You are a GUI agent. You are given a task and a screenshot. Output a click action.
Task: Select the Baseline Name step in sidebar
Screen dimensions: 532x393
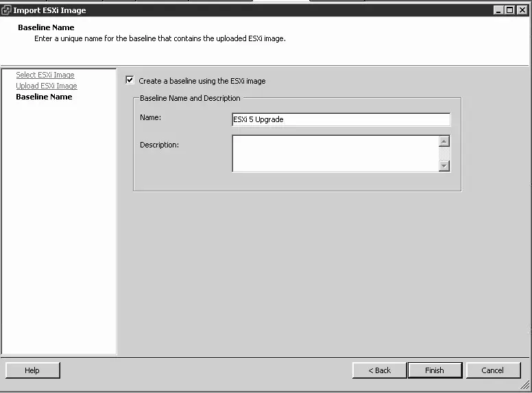[44, 97]
